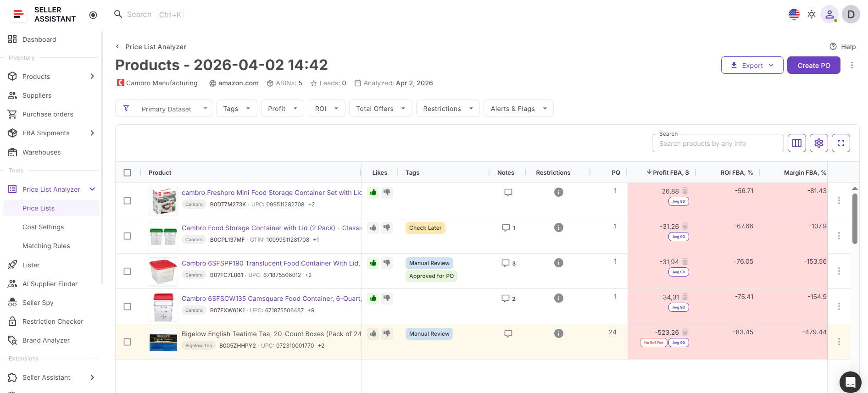Select the cambro Freshpro Mini row checkbox
The width and height of the screenshot is (868, 393).
pyautogui.click(x=128, y=201)
